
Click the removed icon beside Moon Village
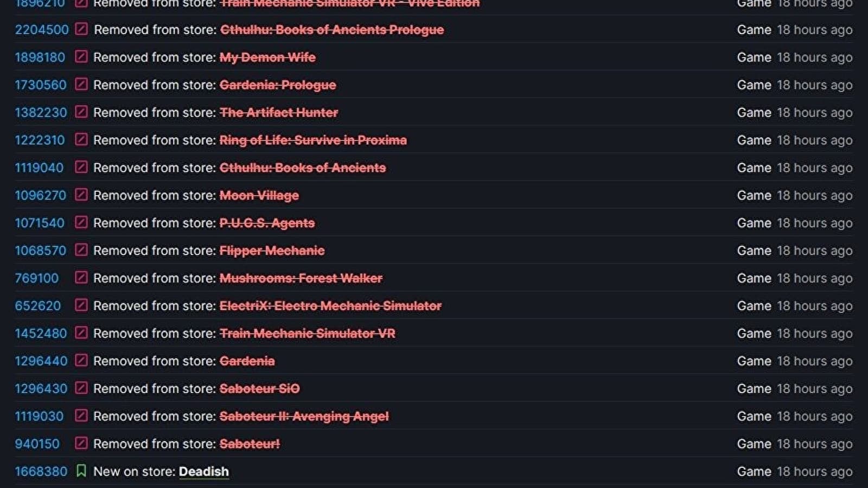coord(81,195)
